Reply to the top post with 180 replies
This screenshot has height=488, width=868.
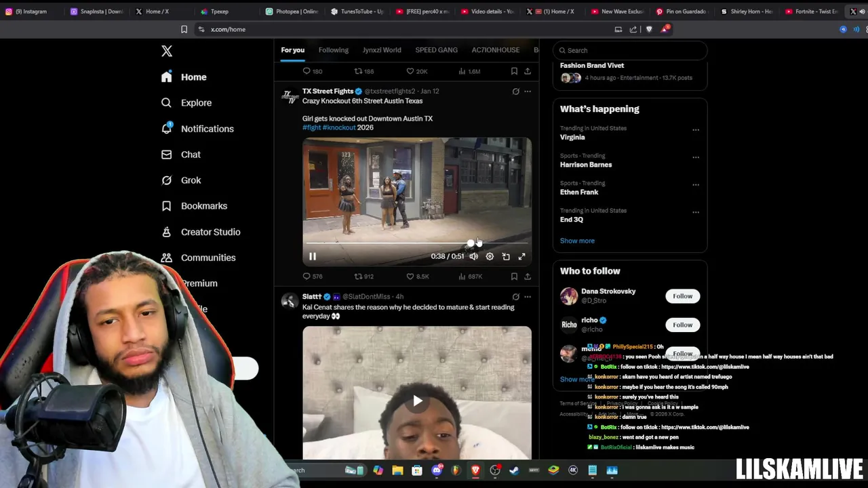[313, 71]
